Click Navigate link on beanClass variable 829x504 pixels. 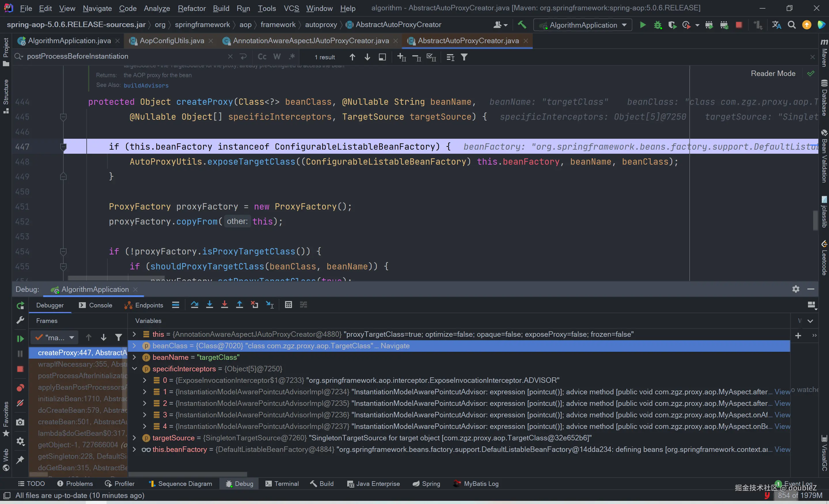click(395, 346)
